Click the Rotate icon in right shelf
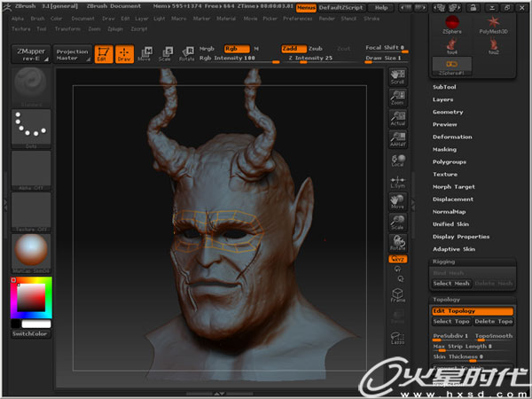Viewport: 532px width, 399px height. (x=397, y=243)
